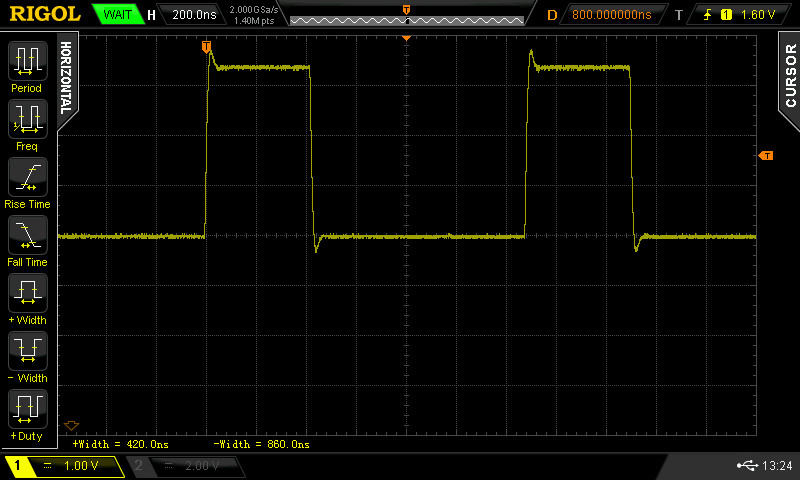The height and width of the screenshot is (480, 800).
Task: Open the HORIZONTAL side menu tab
Action: [67, 77]
